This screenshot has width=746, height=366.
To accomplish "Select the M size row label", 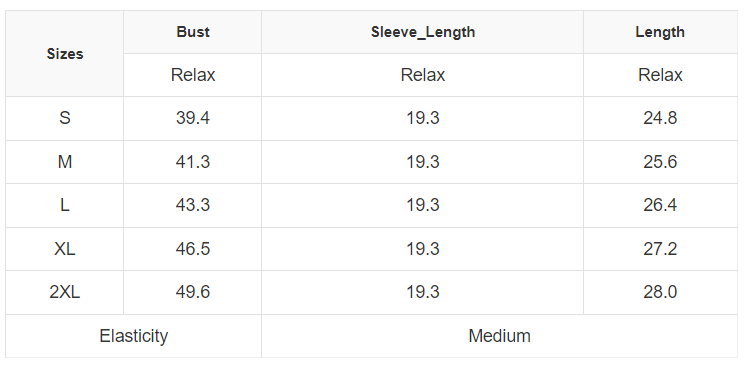I will click(x=65, y=162).
